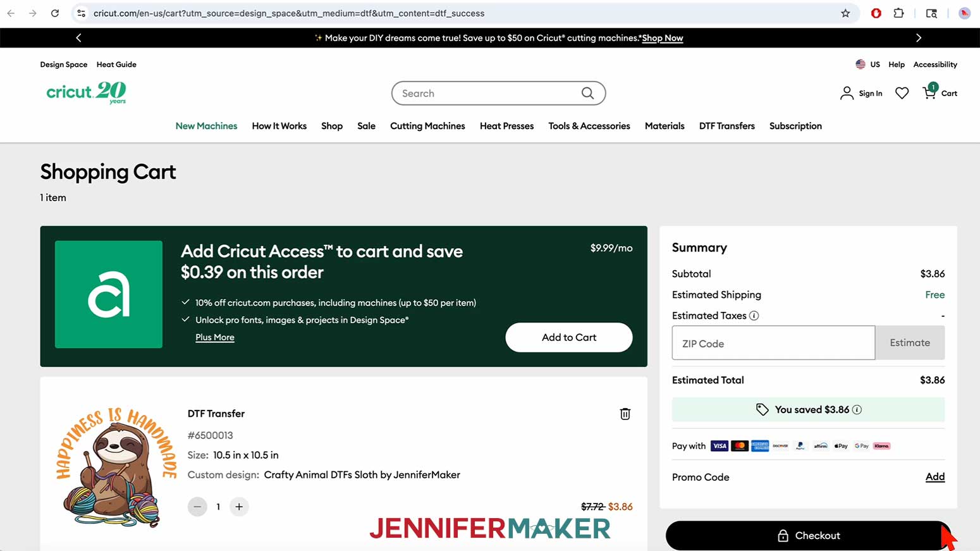Click the Affirm payment icon
Screen dimensions: 980x551
[821, 446]
